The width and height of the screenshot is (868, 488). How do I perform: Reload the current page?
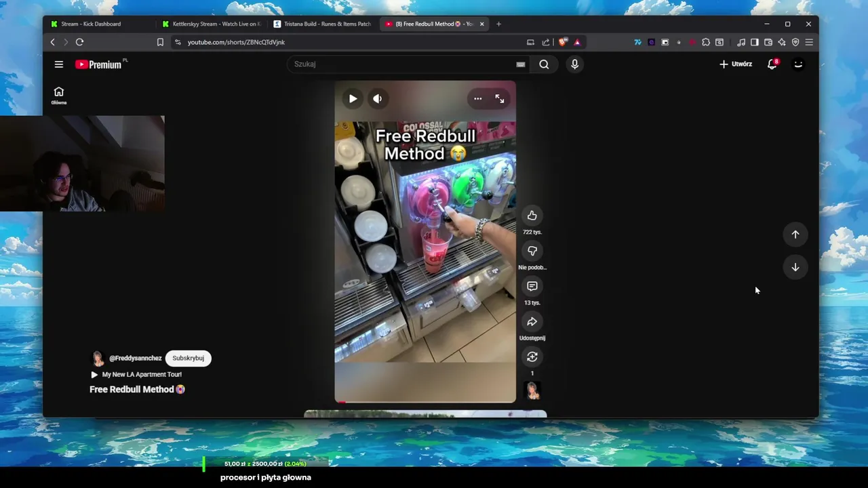pos(79,42)
